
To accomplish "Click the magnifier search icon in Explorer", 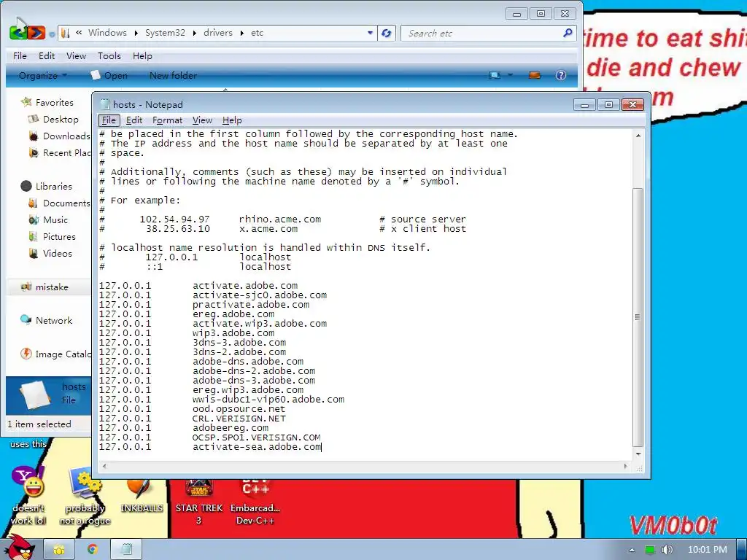I will [x=568, y=33].
